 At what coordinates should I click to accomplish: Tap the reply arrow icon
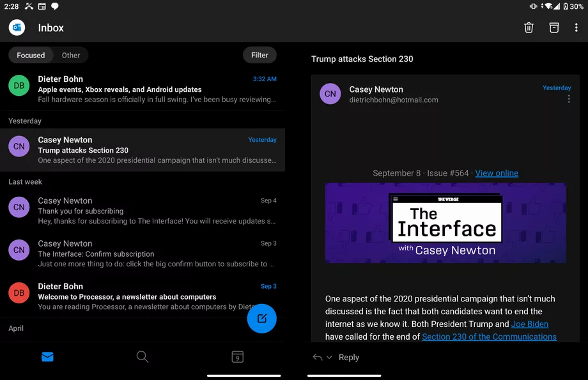[317, 357]
